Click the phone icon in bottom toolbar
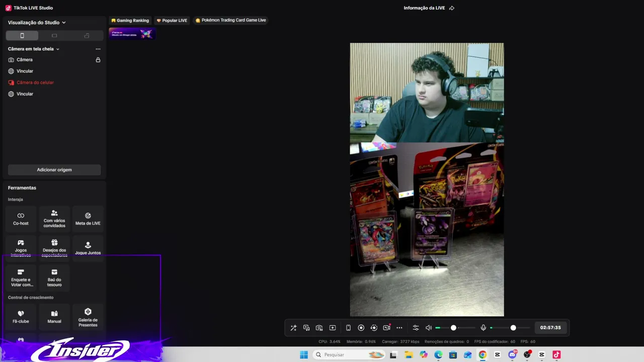Image resolution: width=644 pixels, height=362 pixels. click(348, 328)
